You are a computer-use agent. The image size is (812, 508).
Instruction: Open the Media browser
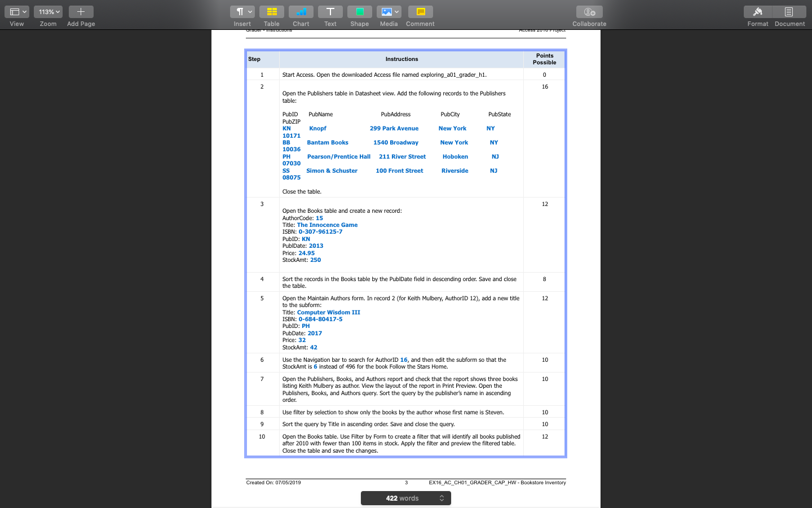(x=386, y=11)
